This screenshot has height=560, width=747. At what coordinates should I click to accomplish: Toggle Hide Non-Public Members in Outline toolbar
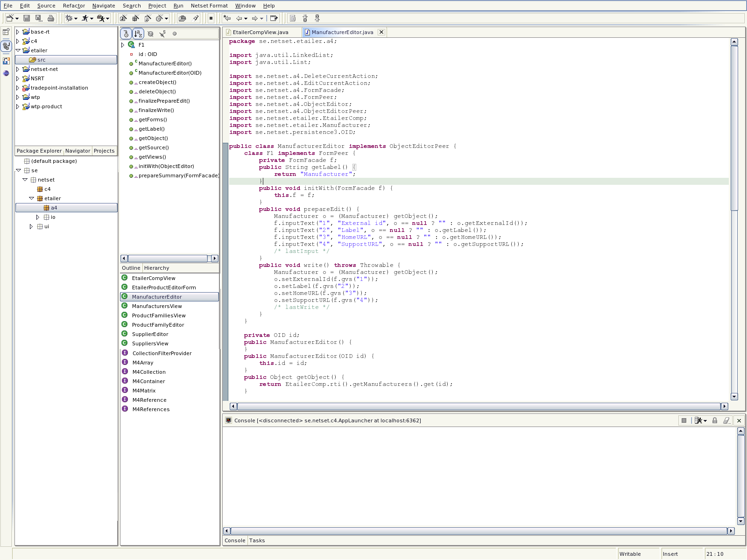tap(175, 34)
